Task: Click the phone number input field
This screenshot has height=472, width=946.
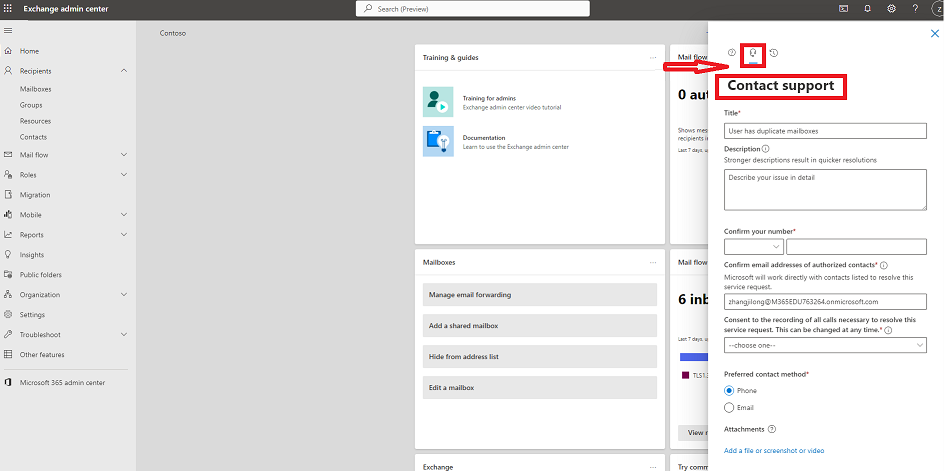Action: pyautogui.click(x=856, y=246)
